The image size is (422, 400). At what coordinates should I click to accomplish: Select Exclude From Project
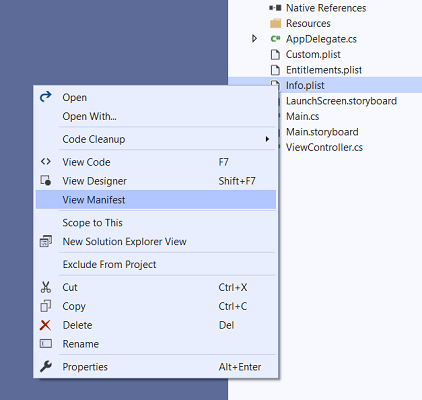(x=109, y=264)
